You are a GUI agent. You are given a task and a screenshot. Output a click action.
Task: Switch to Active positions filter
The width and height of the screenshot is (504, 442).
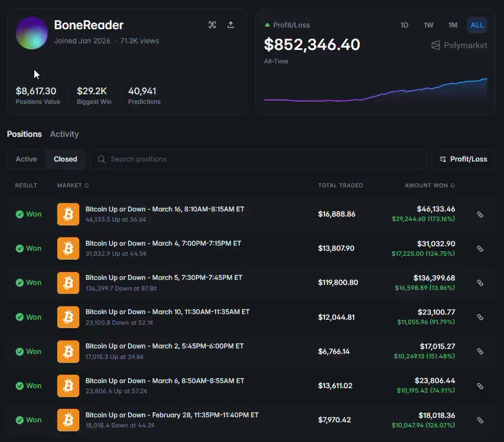(26, 159)
